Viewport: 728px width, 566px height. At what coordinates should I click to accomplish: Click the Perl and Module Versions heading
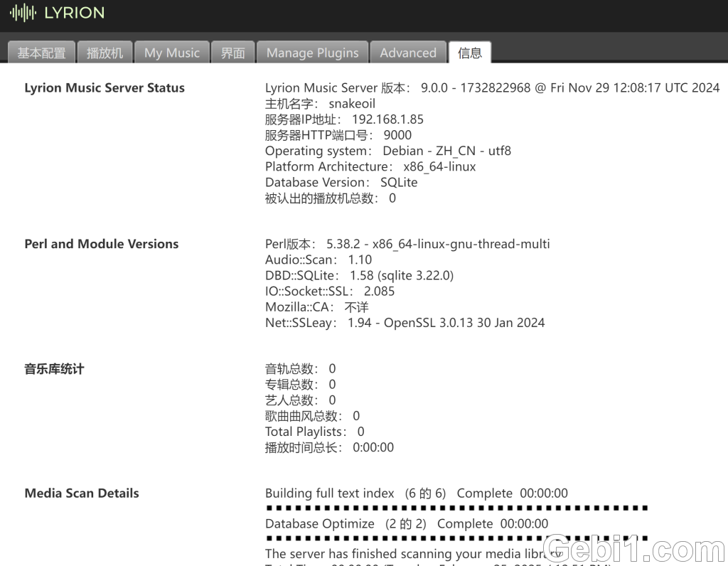point(101,244)
